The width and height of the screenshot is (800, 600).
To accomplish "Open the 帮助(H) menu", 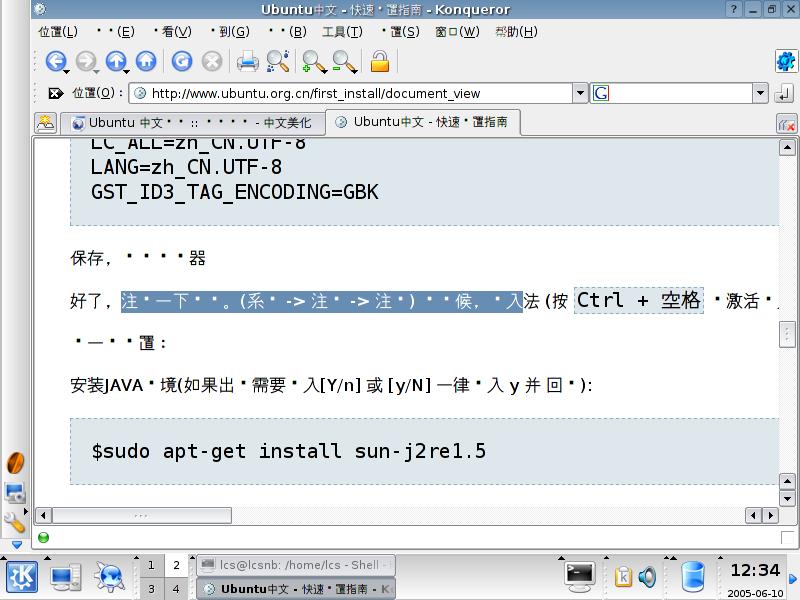I will (516, 32).
